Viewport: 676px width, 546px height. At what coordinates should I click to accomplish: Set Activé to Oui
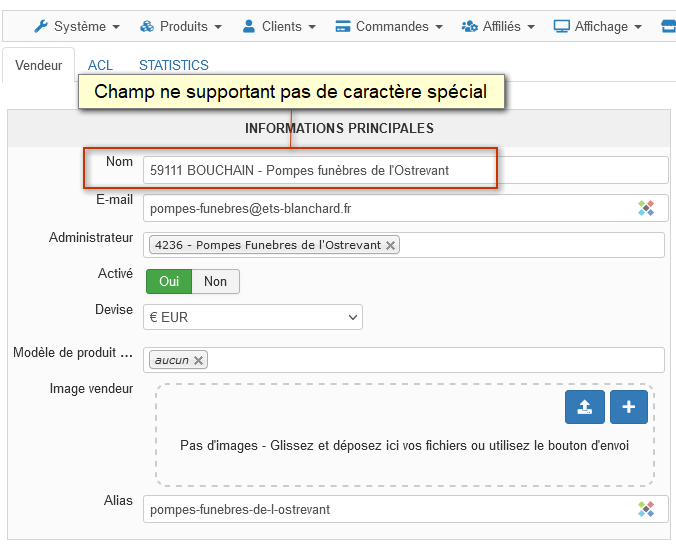tap(169, 281)
